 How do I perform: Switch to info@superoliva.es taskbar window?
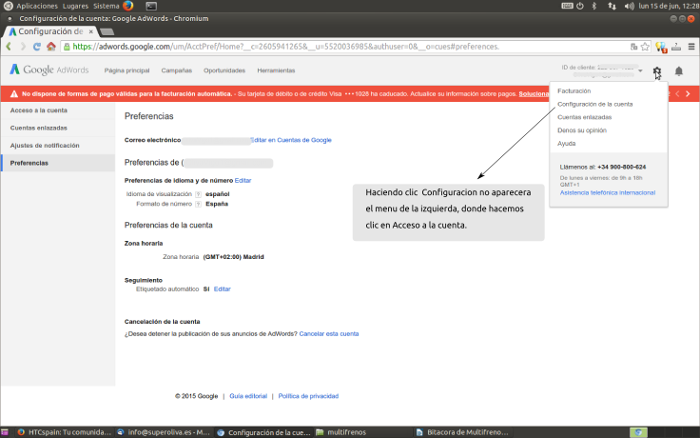[x=163, y=432]
